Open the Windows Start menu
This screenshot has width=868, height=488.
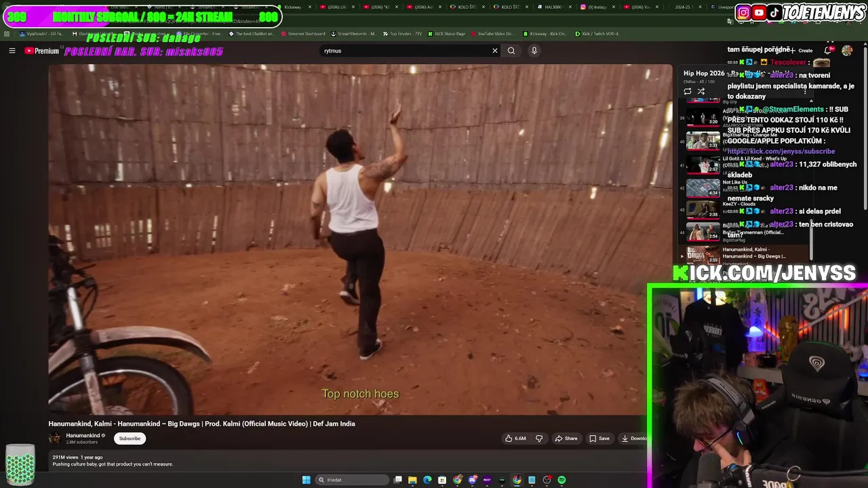(x=307, y=480)
